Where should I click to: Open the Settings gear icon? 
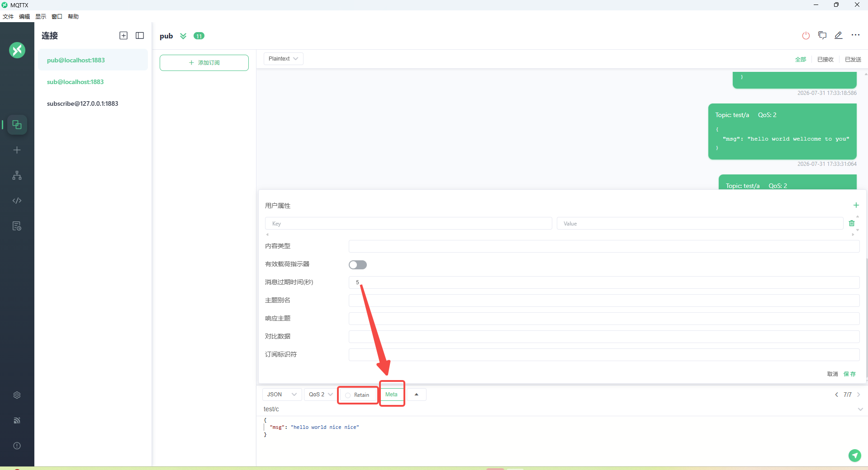click(17, 395)
